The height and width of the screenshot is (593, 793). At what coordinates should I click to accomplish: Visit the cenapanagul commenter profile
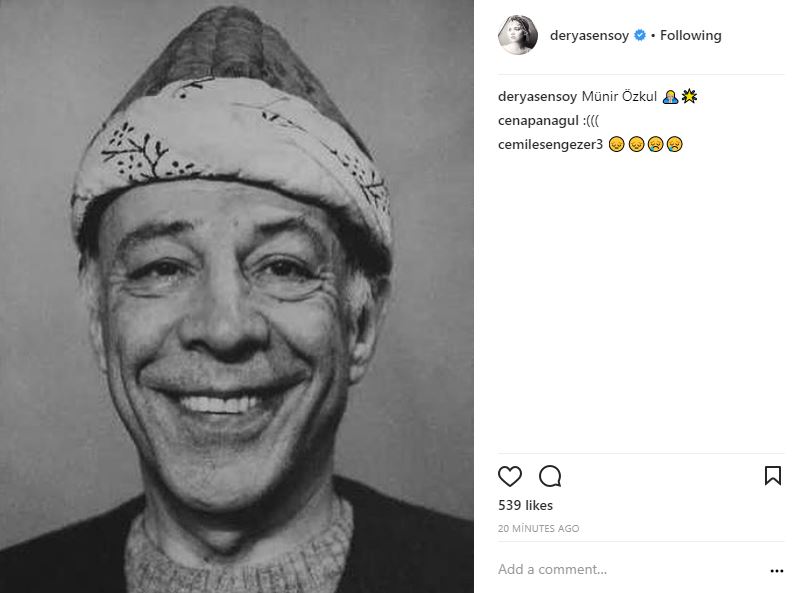point(538,121)
